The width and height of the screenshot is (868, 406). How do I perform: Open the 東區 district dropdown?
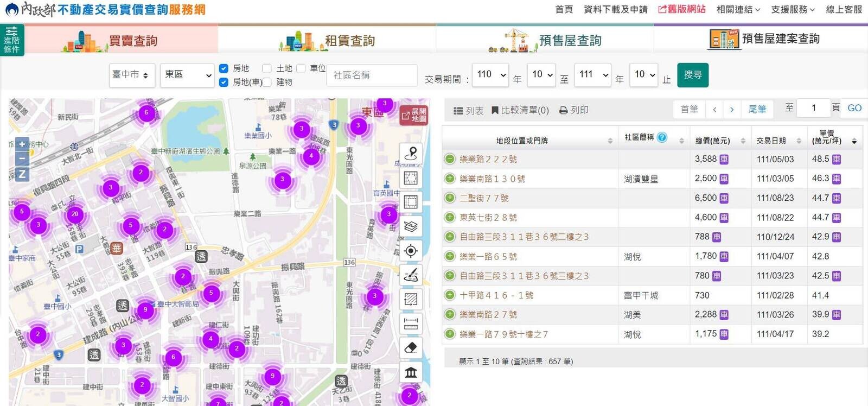187,75
